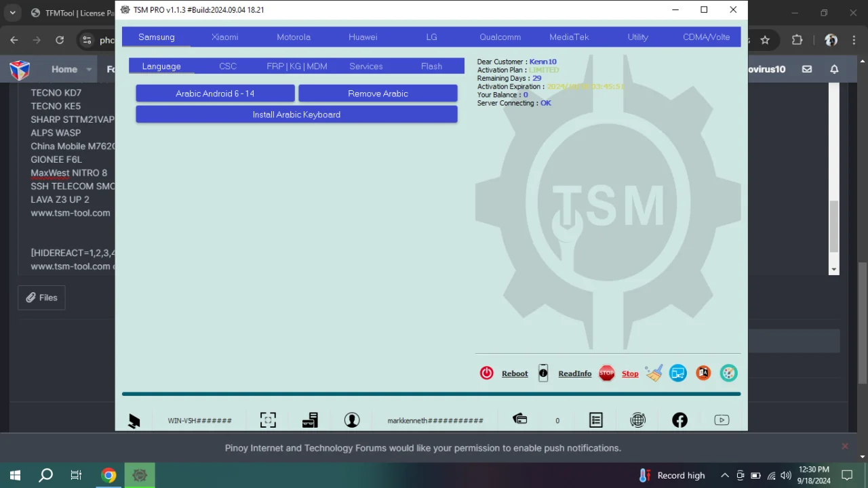The image size is (868, 488).
Task: Select the MediaTek tab
Action: click(569, 37)
